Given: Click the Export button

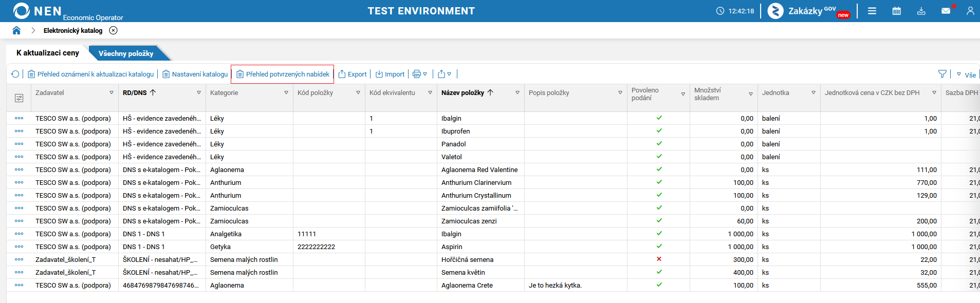Looking at the screenshot, I should pyautogui.click(x=353, y=74).
